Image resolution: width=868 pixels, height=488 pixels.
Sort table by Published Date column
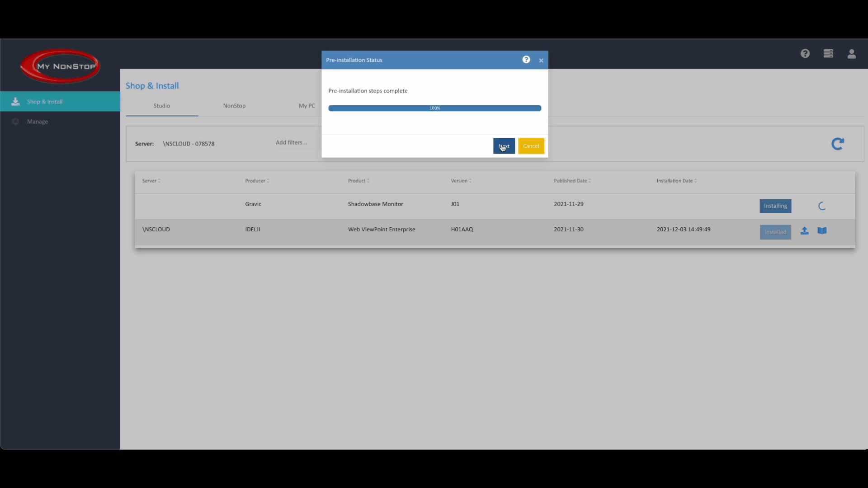click(572, 181)
